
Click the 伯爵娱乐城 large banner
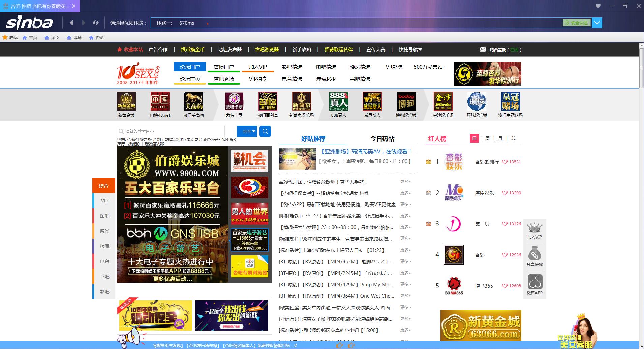pos(173,214)
